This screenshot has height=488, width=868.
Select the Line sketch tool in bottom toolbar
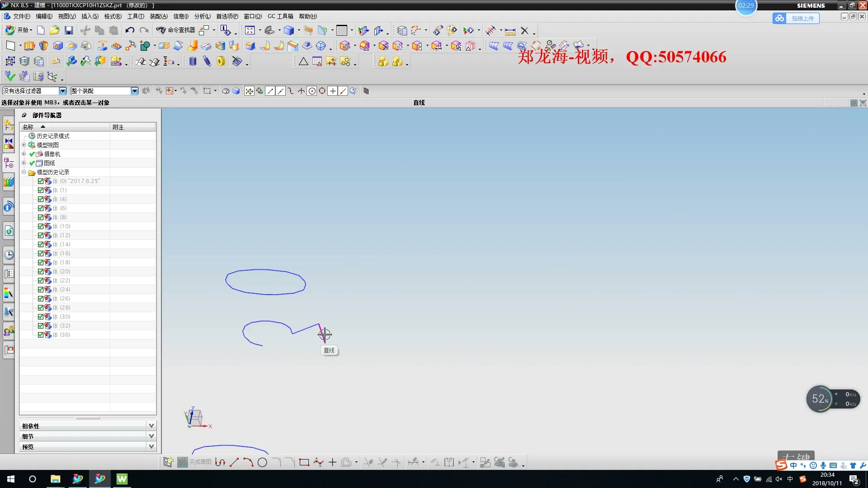pyautogui.click(x=234, y=462)
